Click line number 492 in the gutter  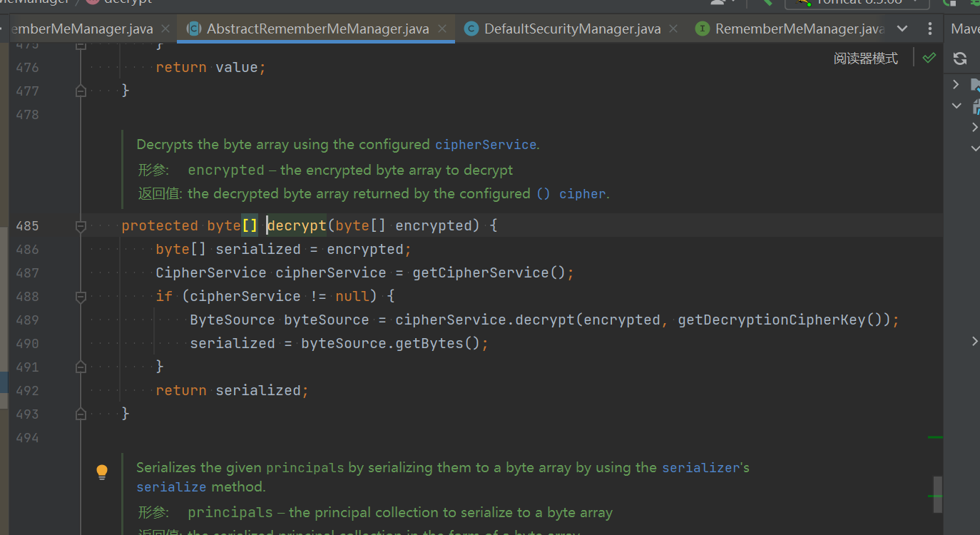(x=27, y=391)
